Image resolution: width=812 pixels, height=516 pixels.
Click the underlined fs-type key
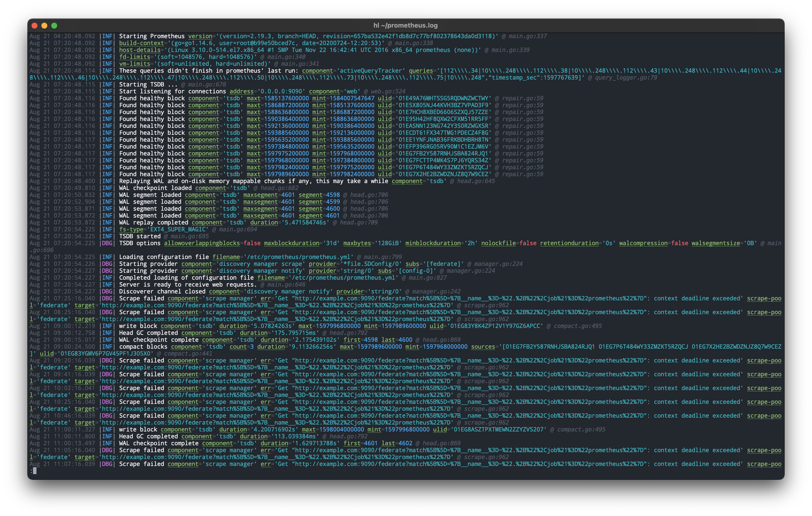coord(131,229)
